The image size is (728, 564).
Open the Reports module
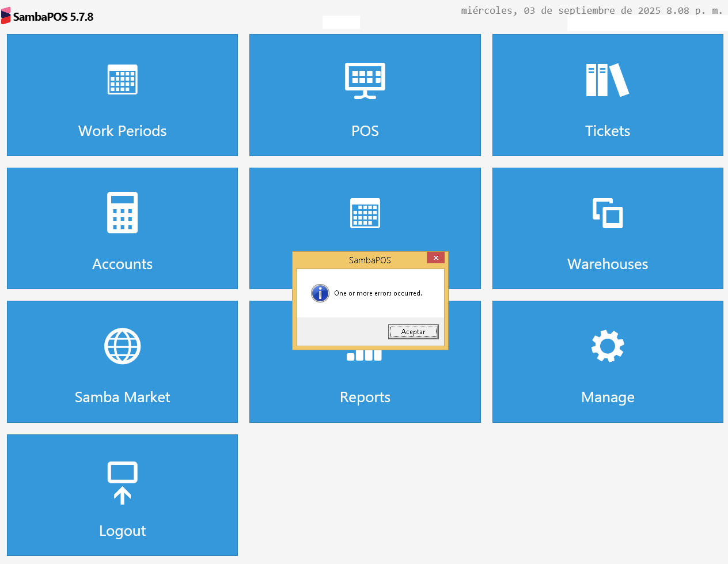(365, 397)
